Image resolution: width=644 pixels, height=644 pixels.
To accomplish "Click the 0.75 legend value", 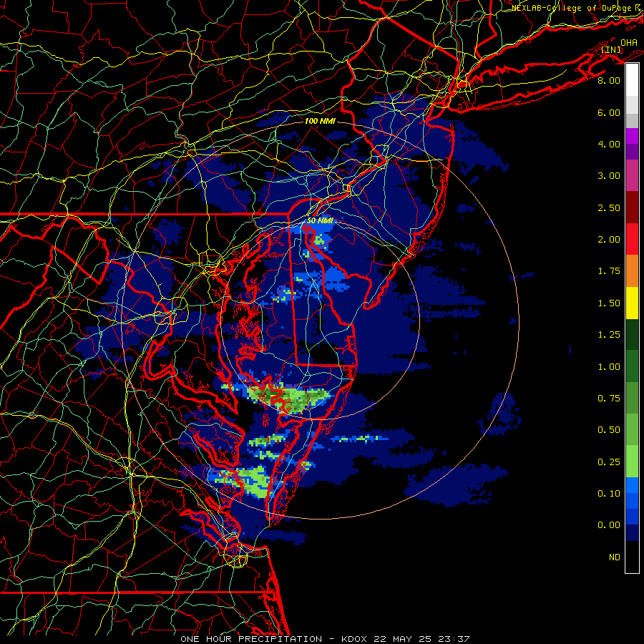I will [x=609, y=399].
